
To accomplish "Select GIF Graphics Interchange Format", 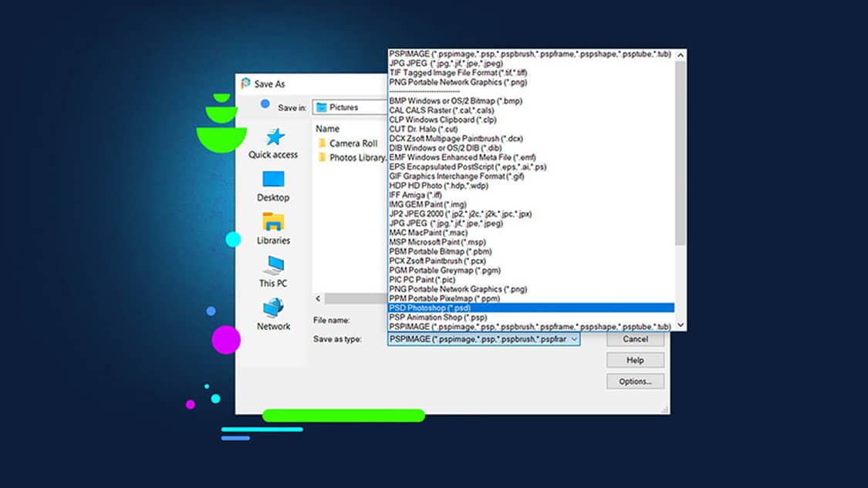I will (x=531, y=176).
